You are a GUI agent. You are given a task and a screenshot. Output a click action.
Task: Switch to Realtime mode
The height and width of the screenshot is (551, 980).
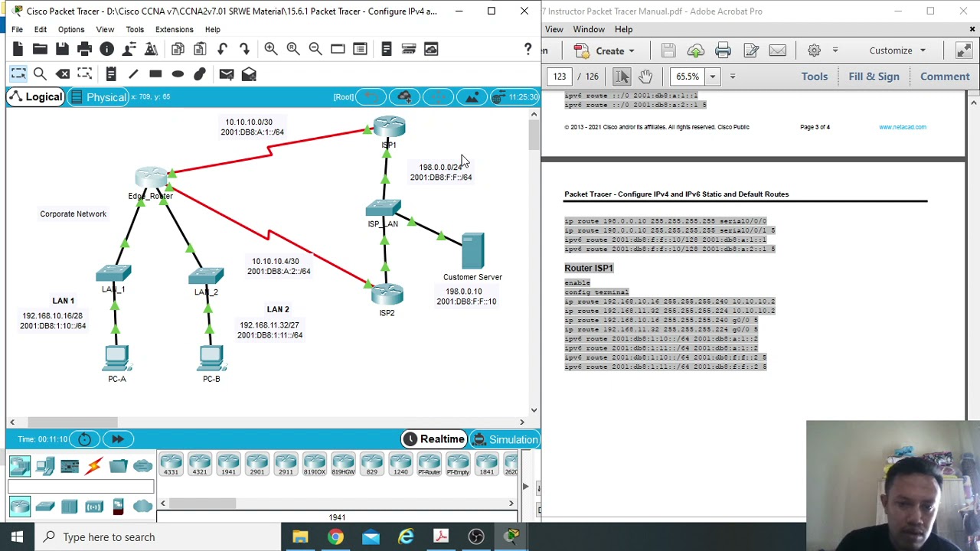tap(433, 439)
